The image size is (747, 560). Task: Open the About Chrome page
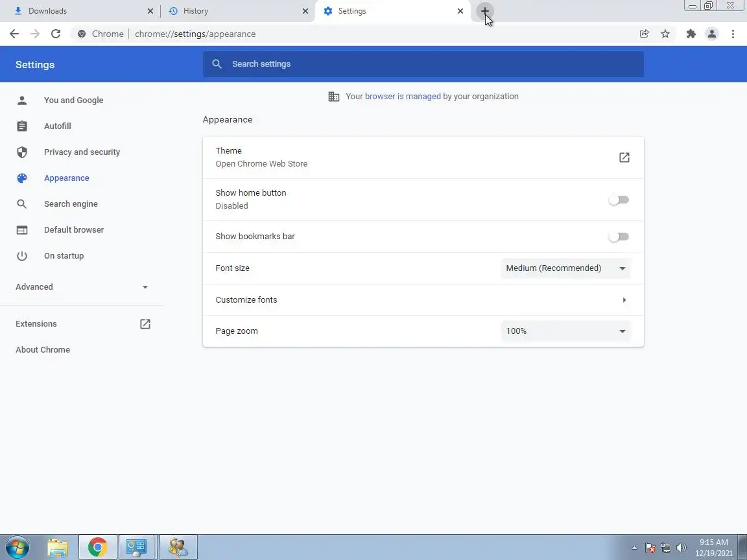click(43, 349)
